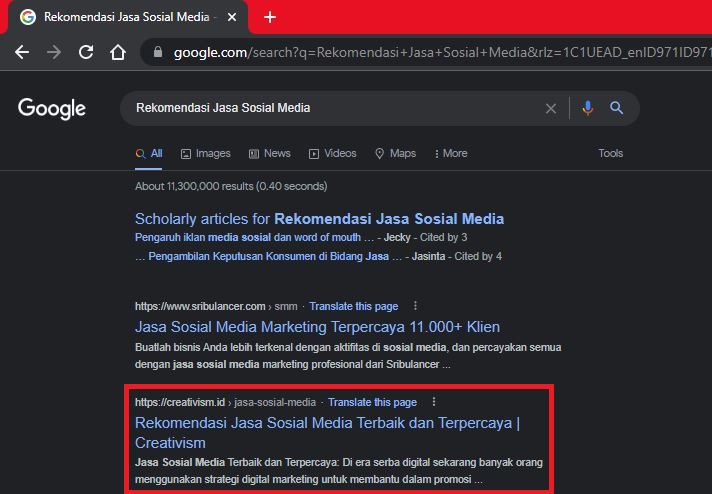Translate the creativism.id result page

tap(372, 403)
